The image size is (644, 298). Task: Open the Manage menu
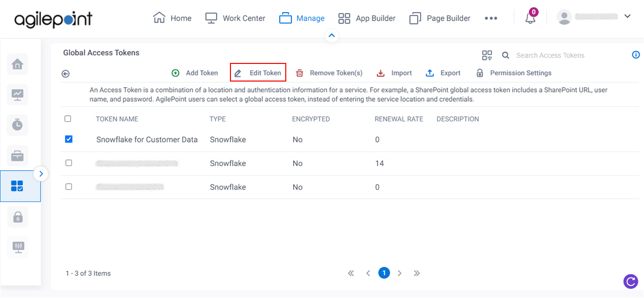click(x=302, y=18)
